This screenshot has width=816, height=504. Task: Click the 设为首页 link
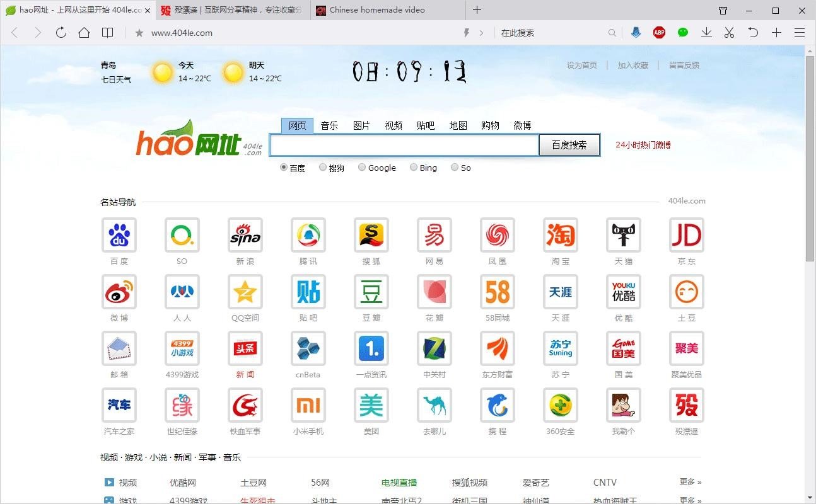click(581, 65)
